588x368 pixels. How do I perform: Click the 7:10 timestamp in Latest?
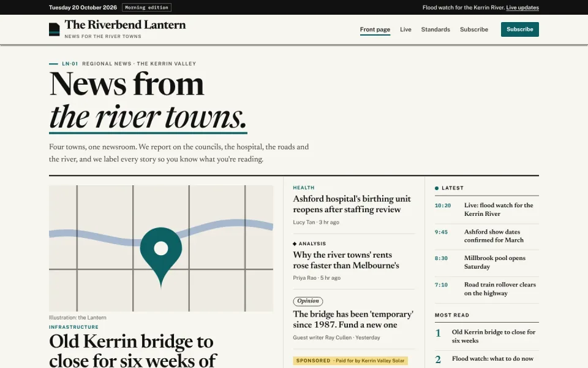[442, 285]
